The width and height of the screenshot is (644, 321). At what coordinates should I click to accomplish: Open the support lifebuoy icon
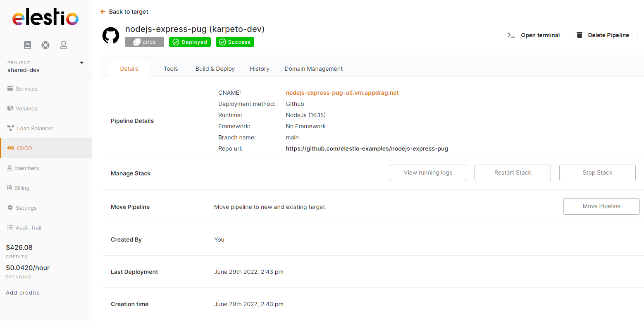(x=45, y=45)
